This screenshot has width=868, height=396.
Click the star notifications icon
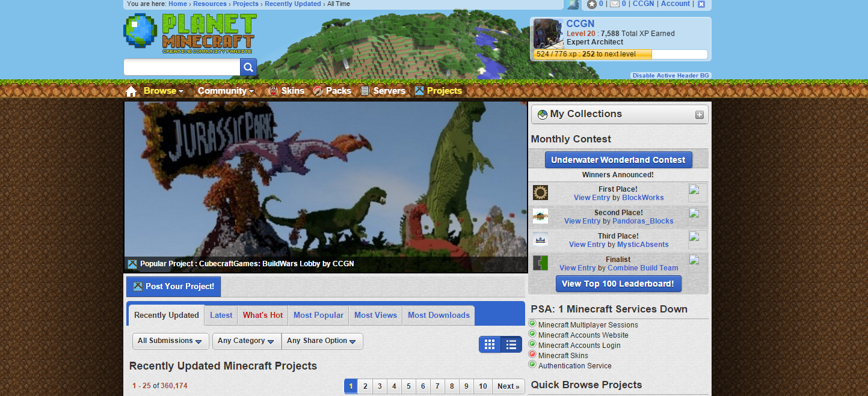point(592,4)
